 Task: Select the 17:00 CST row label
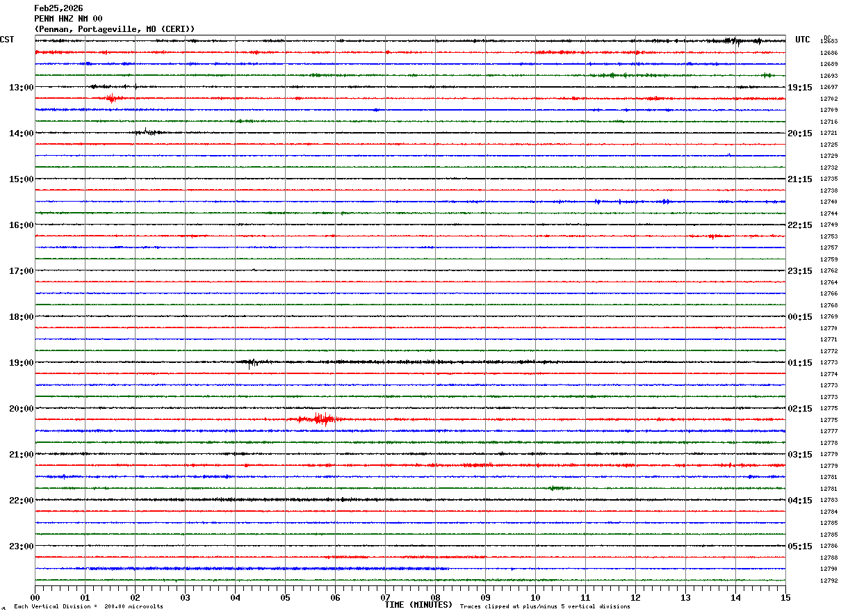[22, 271]
